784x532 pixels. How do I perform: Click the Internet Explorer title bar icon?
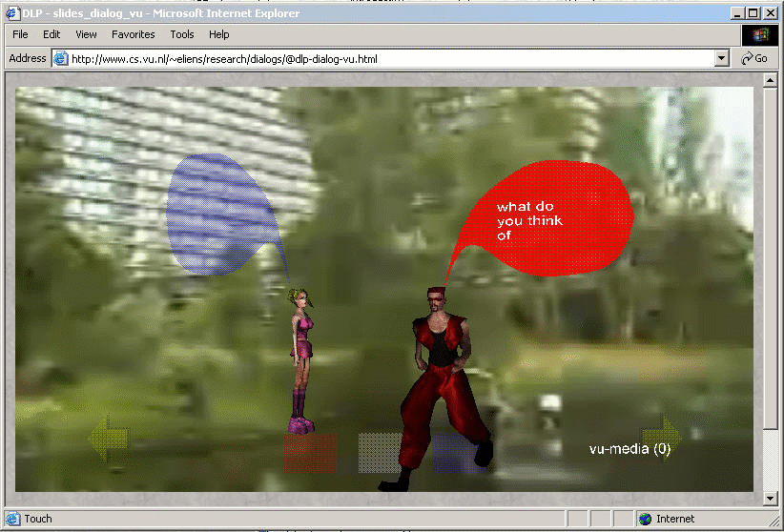12,13
